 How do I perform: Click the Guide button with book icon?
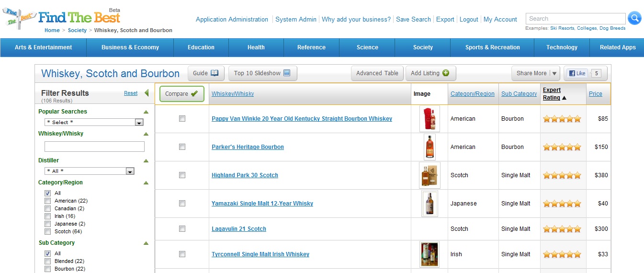click(x=205, y=73)
